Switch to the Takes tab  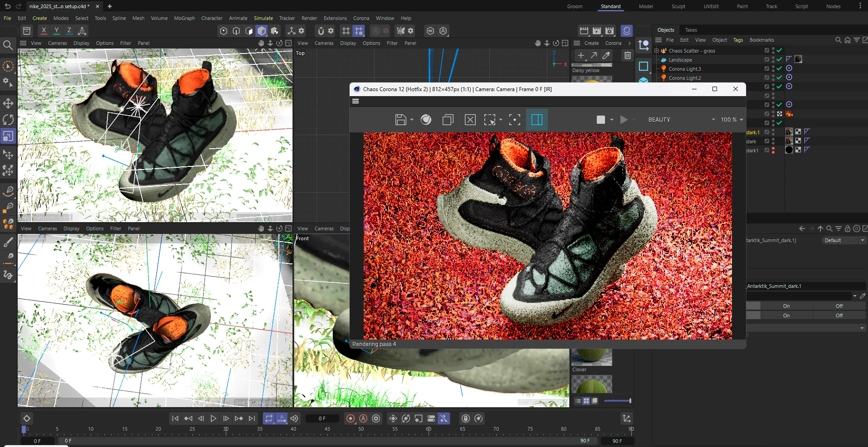point(691,30)
